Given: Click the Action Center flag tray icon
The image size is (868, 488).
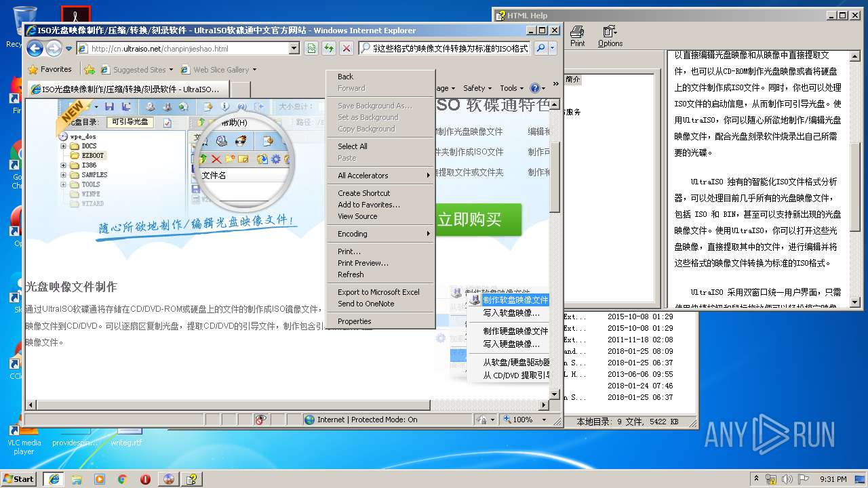Looking at the screenshot, I should pos(804,479).
